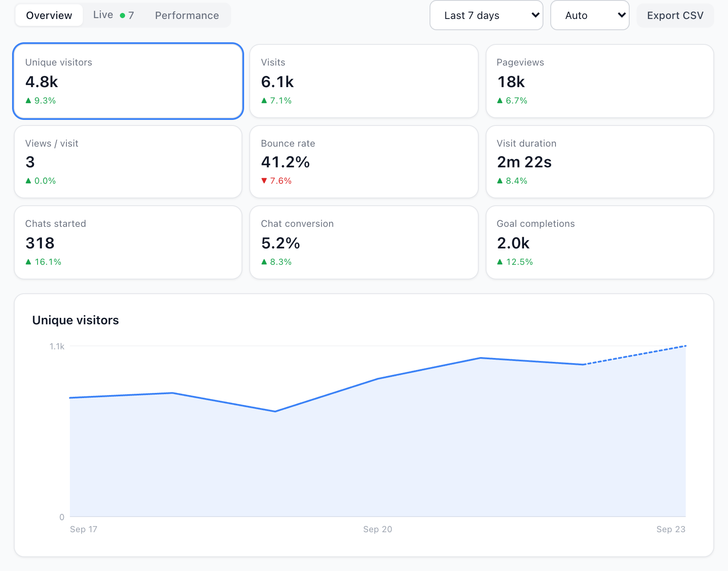Click the 1.1k y-axis label
728x571 pixels.
pos(57,346)
